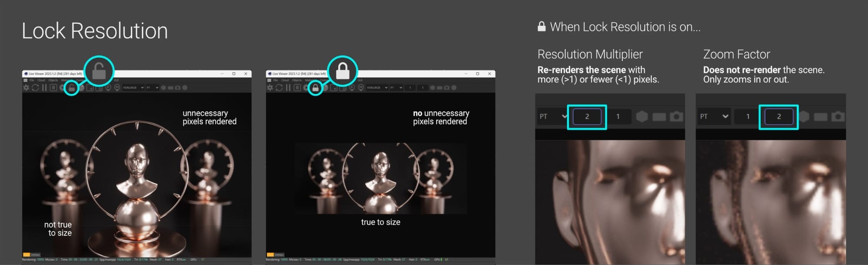
Task: Click the pick material M pin in right Live Viewer
Action: point(361,88)
